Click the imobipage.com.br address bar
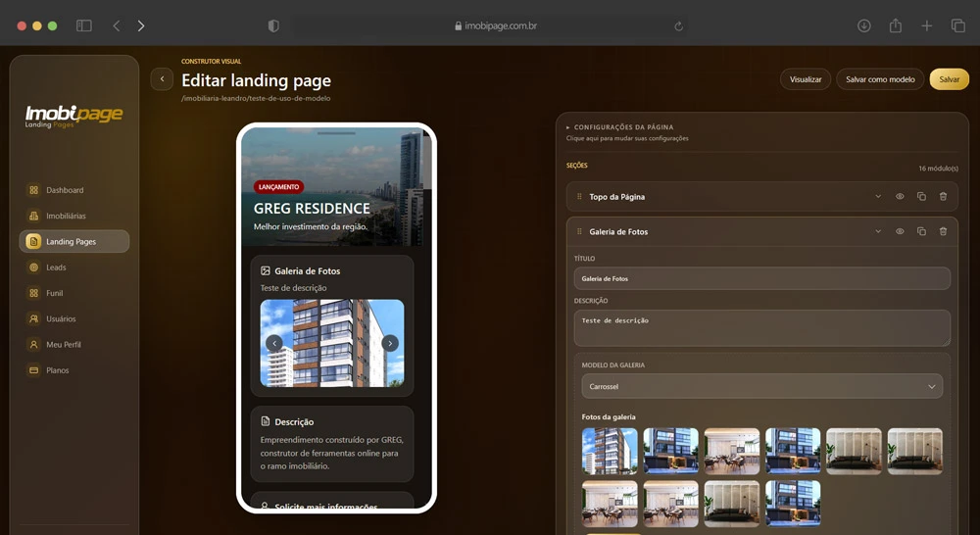The image size is (980, 535). 491,25
